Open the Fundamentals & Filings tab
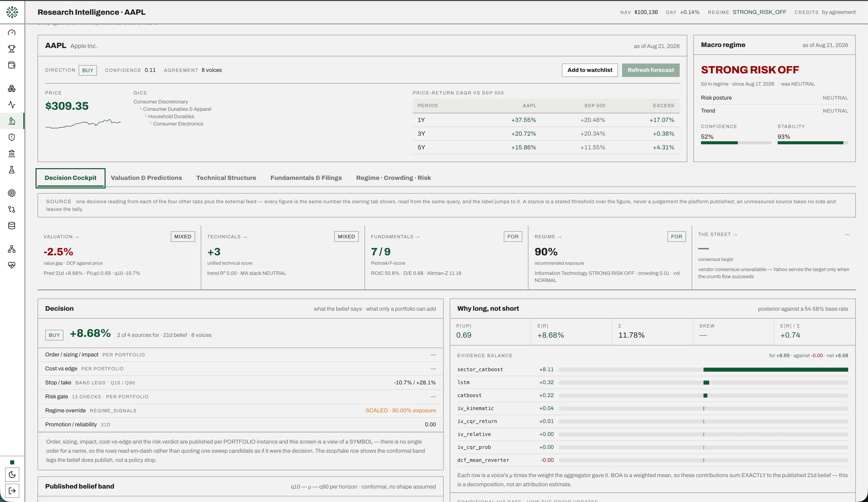This screenshot has width=868, height=502. [306, 178]
